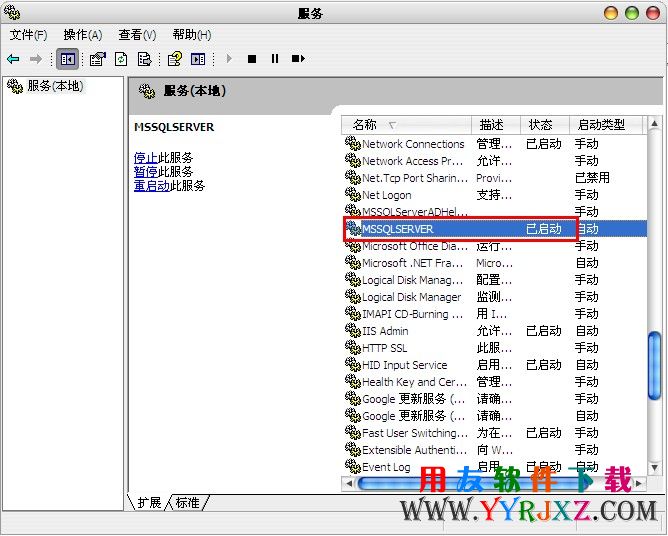Select the Health Key and Cer... service
668x536 pixels.
(495, 382)
